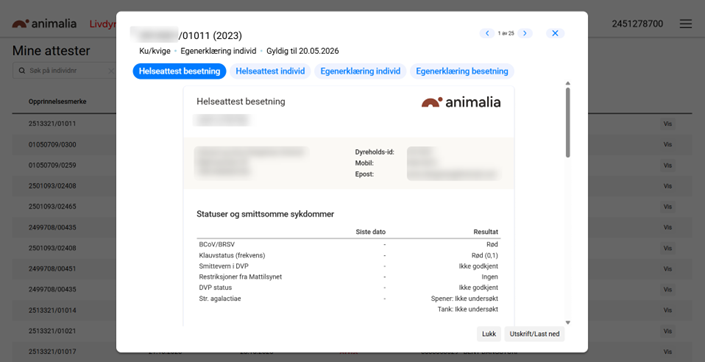Go to next certificate with right chevron
The width and height of the screenshot is (705, 362).
click(x=525, y=33)
